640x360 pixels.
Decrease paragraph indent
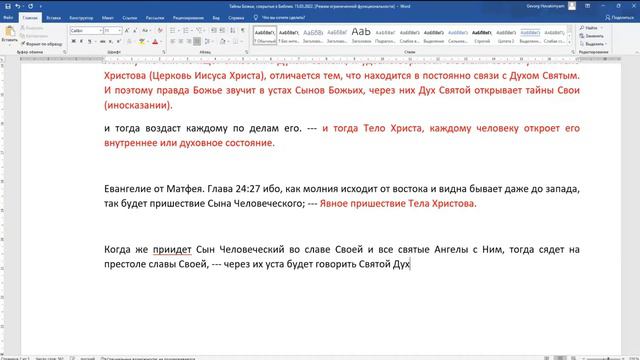(214, 31)
